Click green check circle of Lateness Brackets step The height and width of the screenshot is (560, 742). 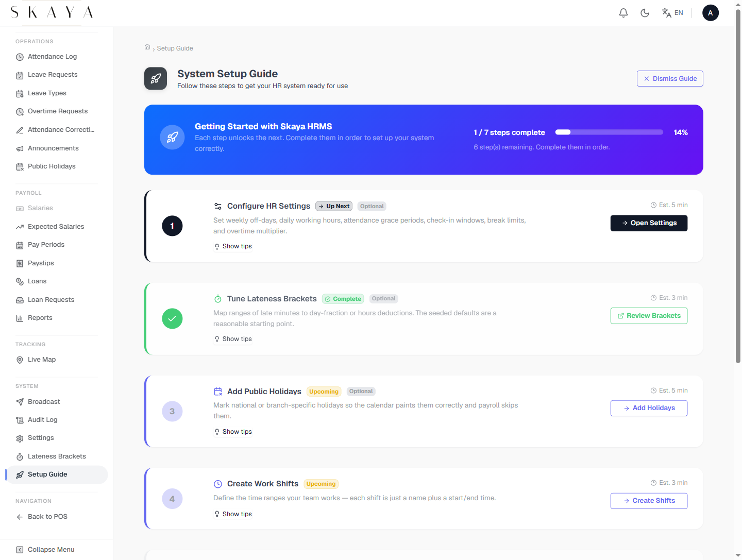tap(172, 318)
